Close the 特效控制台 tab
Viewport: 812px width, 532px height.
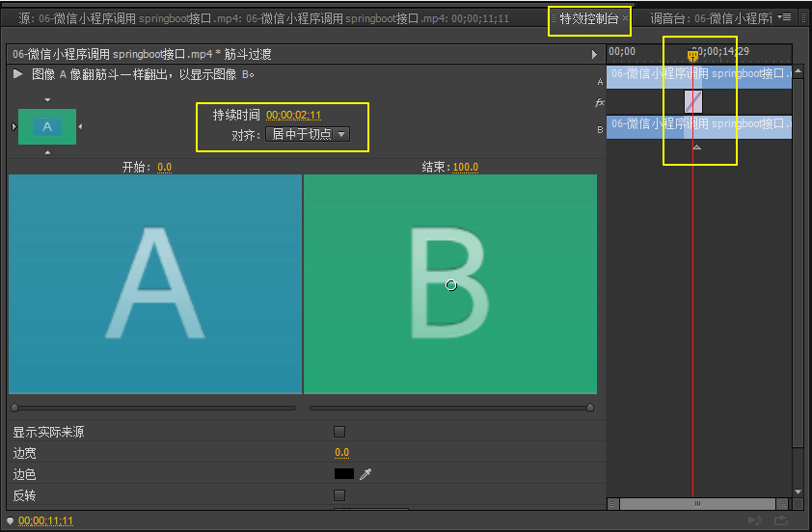tap(625, 17)
